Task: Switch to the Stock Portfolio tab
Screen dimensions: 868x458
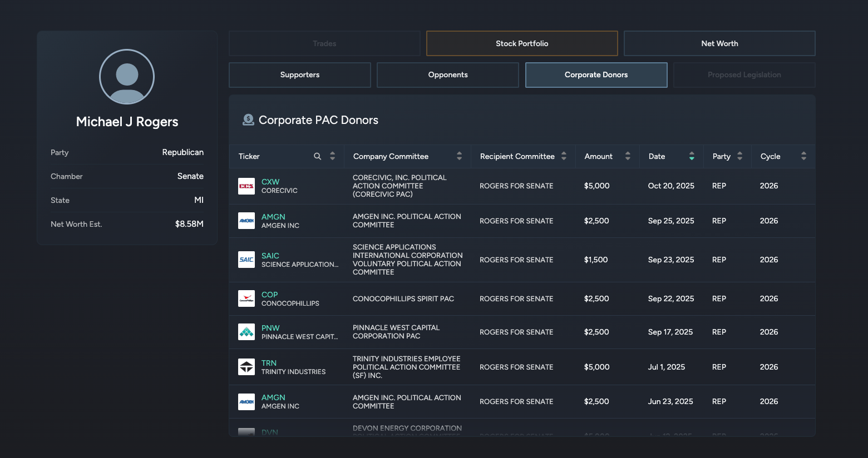Action: click(522, 43)
